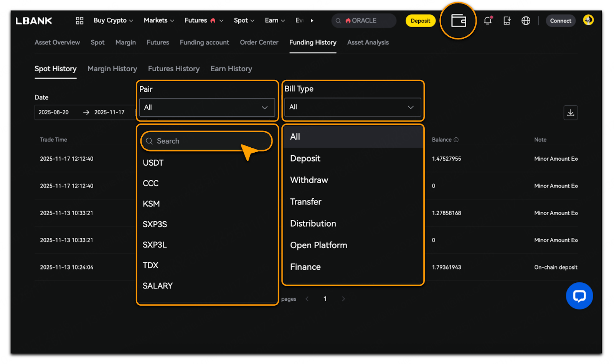614x364 pixels.
Task: Open the wallet assets icon
Action: click(458, 21)
